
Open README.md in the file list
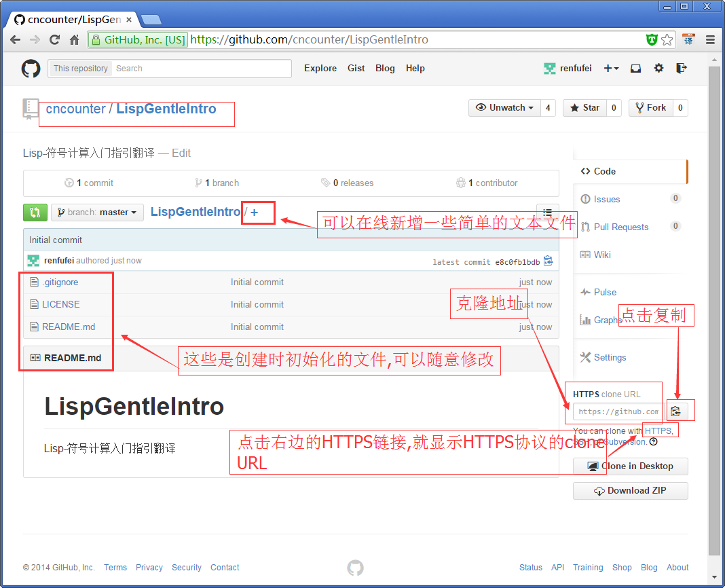69,327
